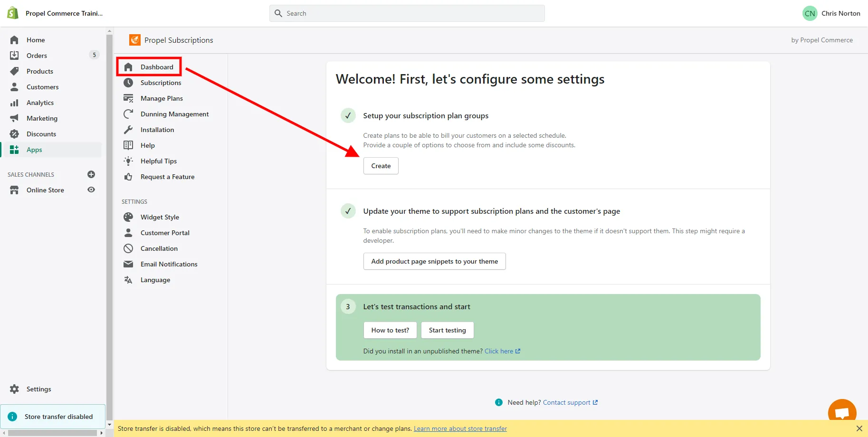Screen dimensions: 868x437
Task: Click the Analytics bar chart icon
Action: (14, 103)
